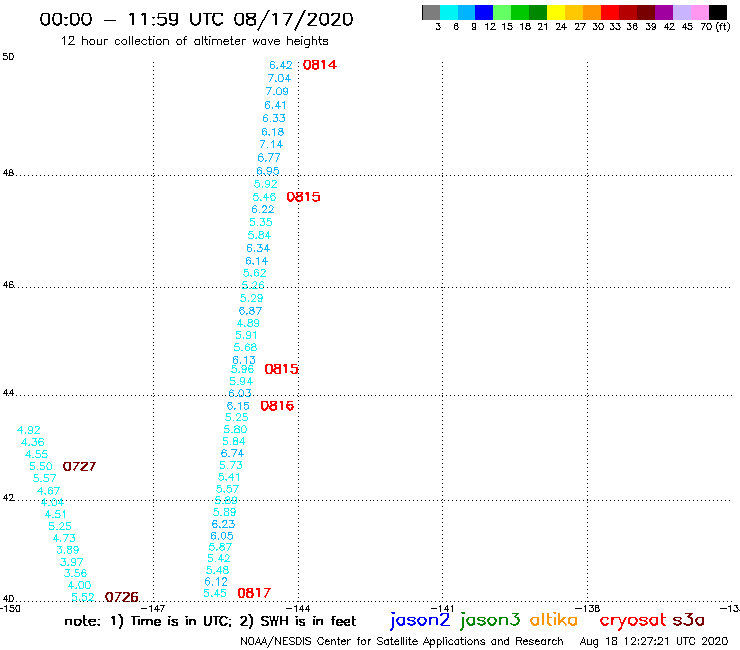Click the 5.52 wave height value
Image resolution: width=740 pixels, height=650 pixels.
(x=83, y=597)
